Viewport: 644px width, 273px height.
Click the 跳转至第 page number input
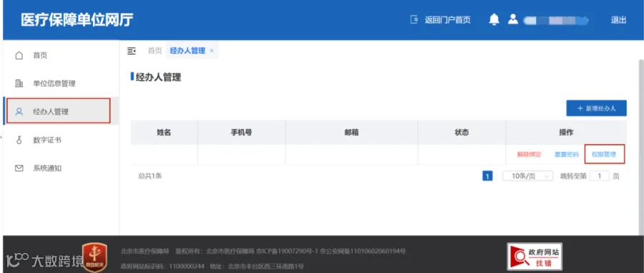[600, 176]
